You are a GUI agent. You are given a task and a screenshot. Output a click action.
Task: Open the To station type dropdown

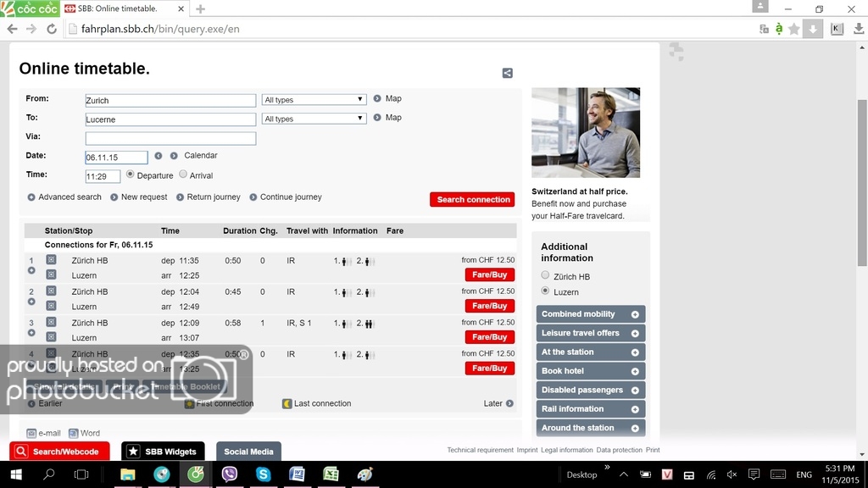coord(314,119)
